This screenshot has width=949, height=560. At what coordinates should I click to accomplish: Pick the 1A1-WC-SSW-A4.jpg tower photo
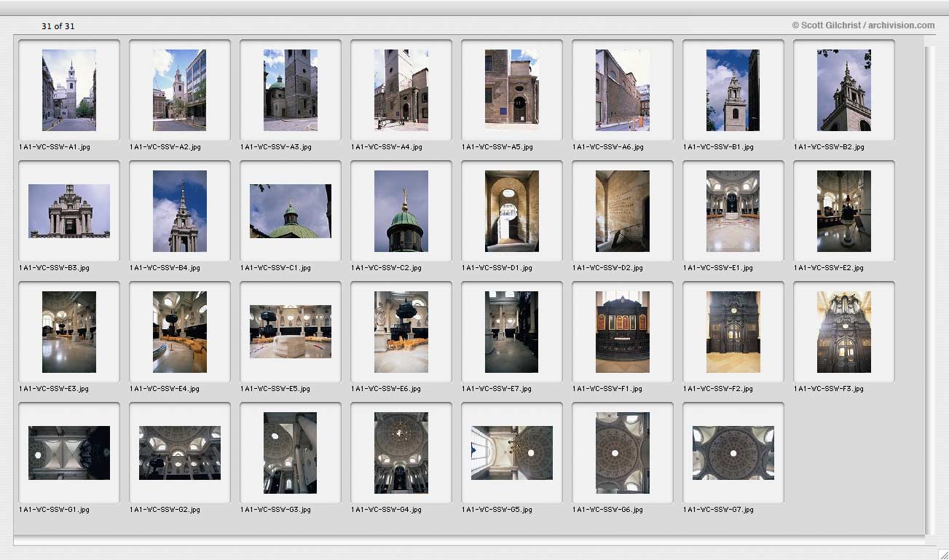(401, 90)
